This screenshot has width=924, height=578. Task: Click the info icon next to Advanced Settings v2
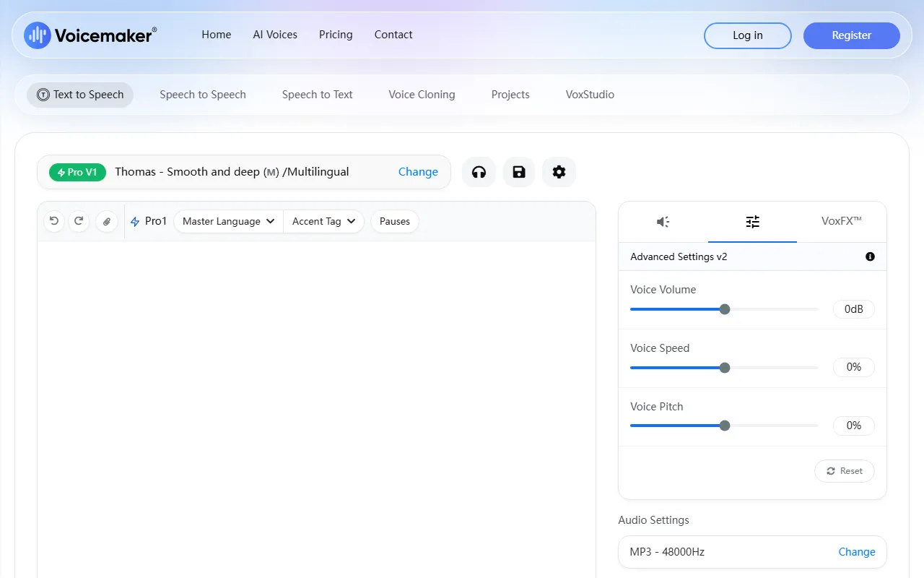[870, 256]
